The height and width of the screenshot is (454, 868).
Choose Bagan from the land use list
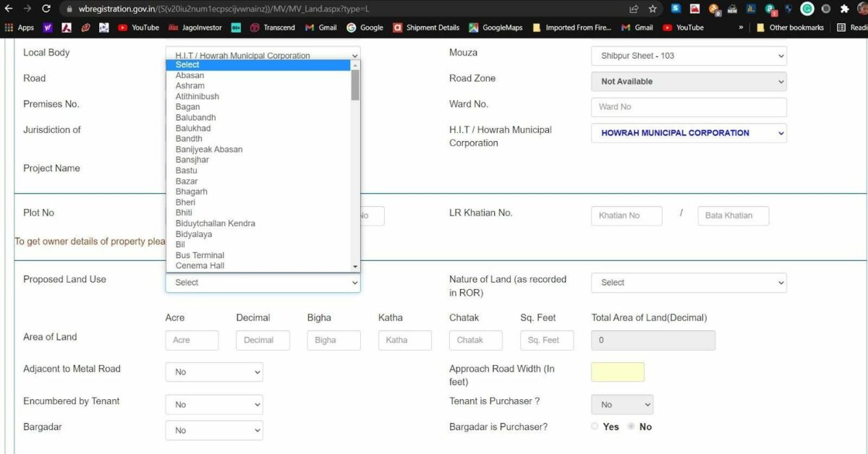(x=188, y=107)
